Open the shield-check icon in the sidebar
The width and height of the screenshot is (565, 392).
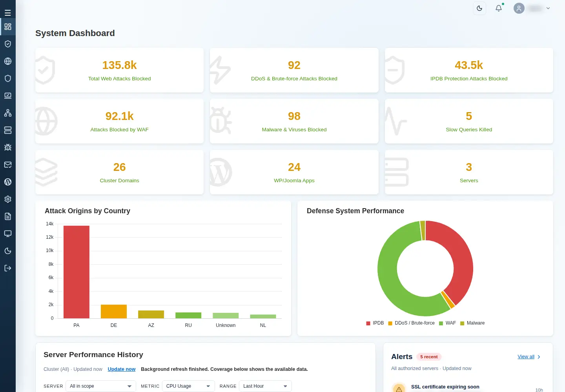coord(8,44)
